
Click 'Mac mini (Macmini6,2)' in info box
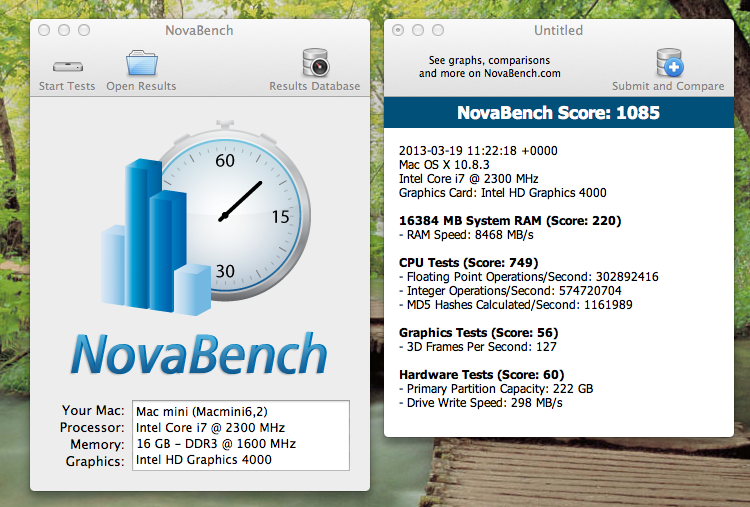202,412
